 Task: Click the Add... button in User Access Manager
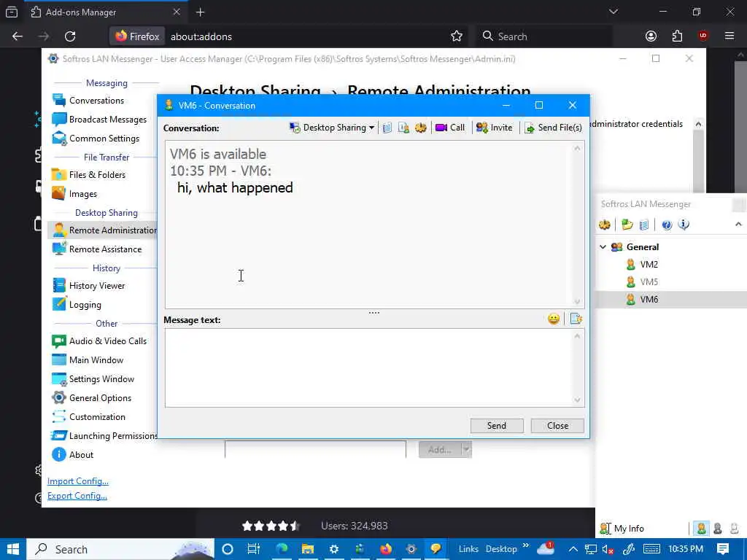pyautogui.click(x=440, y=449)
